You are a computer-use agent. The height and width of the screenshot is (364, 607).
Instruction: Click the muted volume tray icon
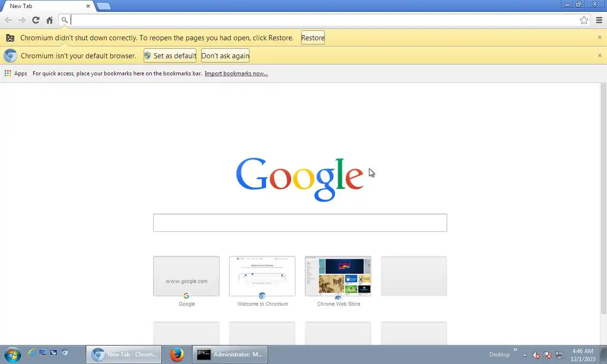click(x=536, y=355)
